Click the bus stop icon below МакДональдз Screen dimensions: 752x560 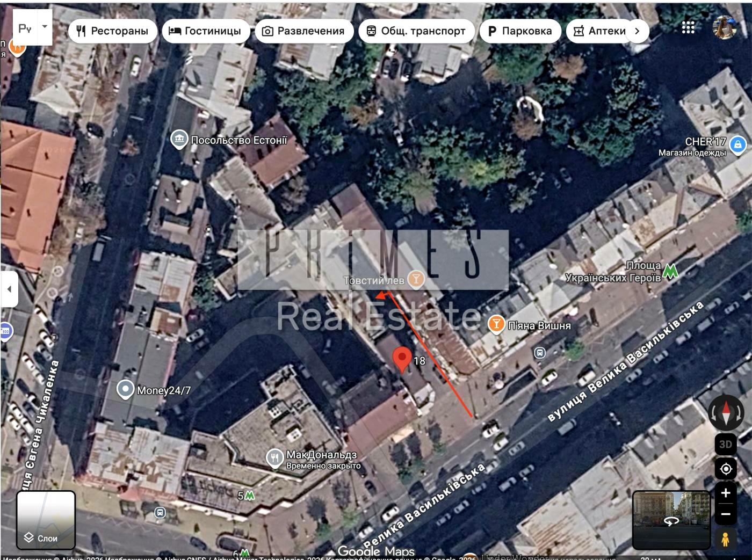[160, 512]
